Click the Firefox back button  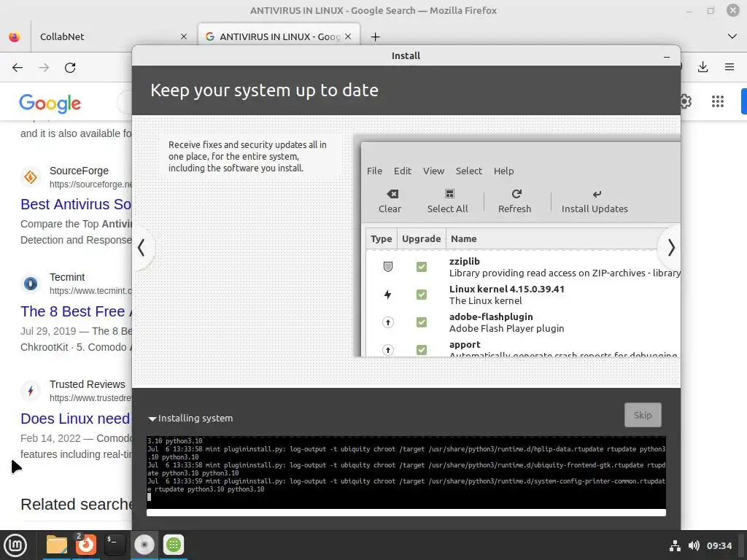point(18,68)
